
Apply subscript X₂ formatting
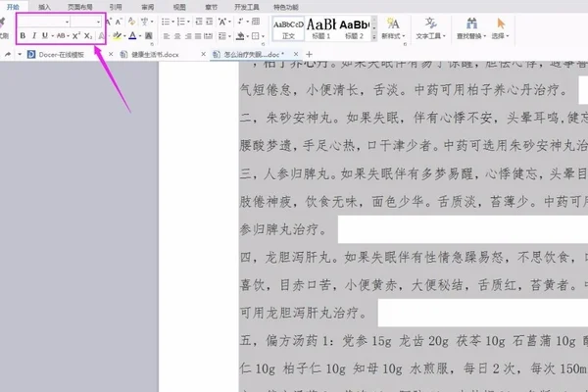pyautogui.click(x=88, y=35)
